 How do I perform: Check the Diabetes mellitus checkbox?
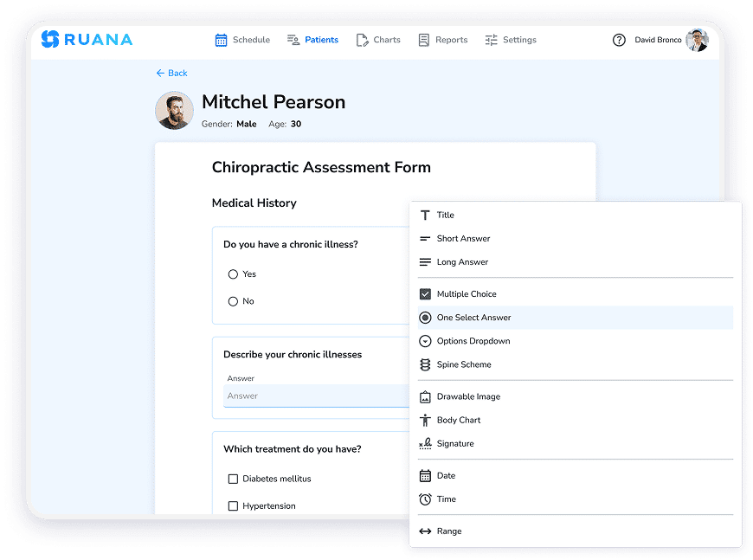tap(233, 479)
